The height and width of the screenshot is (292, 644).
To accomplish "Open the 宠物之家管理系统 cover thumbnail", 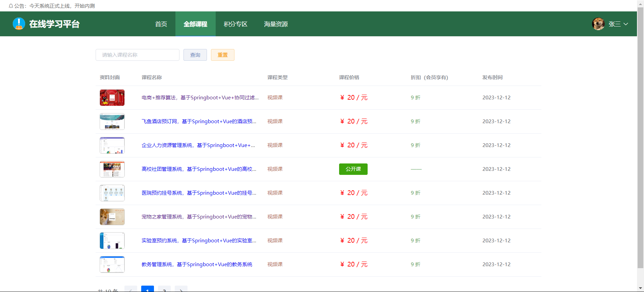I will 112,217.
